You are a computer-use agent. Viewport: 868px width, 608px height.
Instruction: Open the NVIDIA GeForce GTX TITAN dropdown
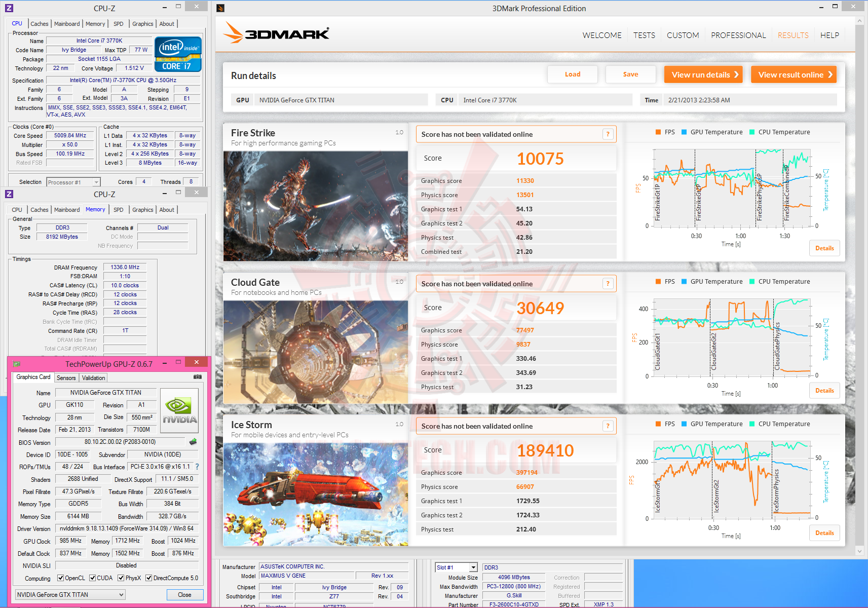pyautogui.click(x=70, y=594)
